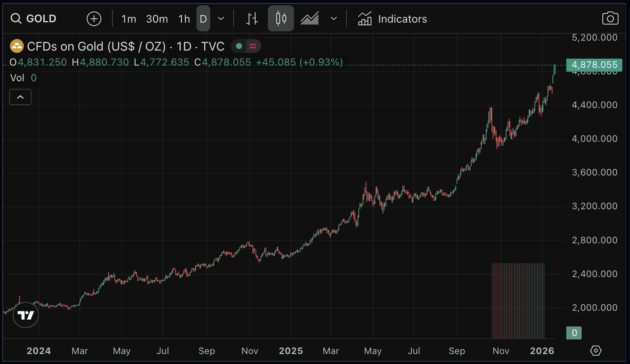Click the 4,400.000 price axis label

tap(595, 105)
